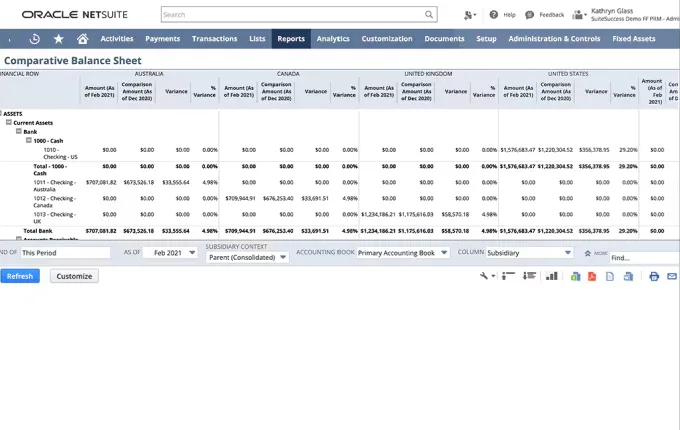
Task: Open the Help icon
Action: [x=494, y=15]
